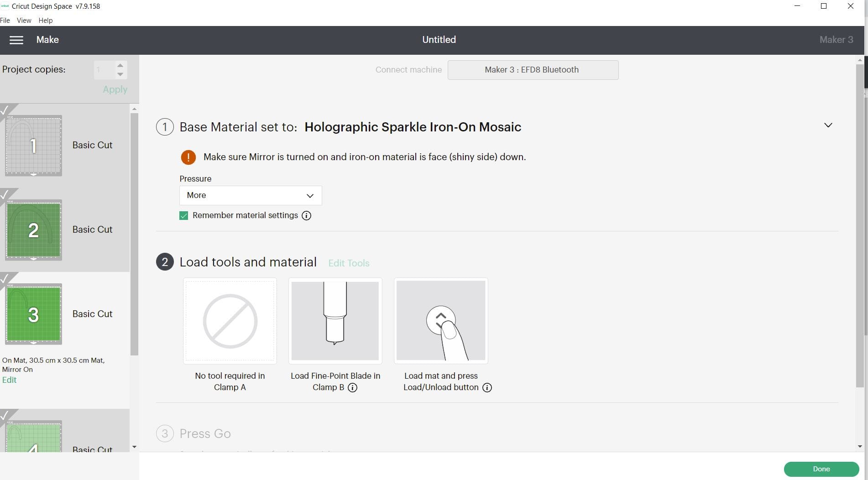Click the green Done button

(821, 469)
